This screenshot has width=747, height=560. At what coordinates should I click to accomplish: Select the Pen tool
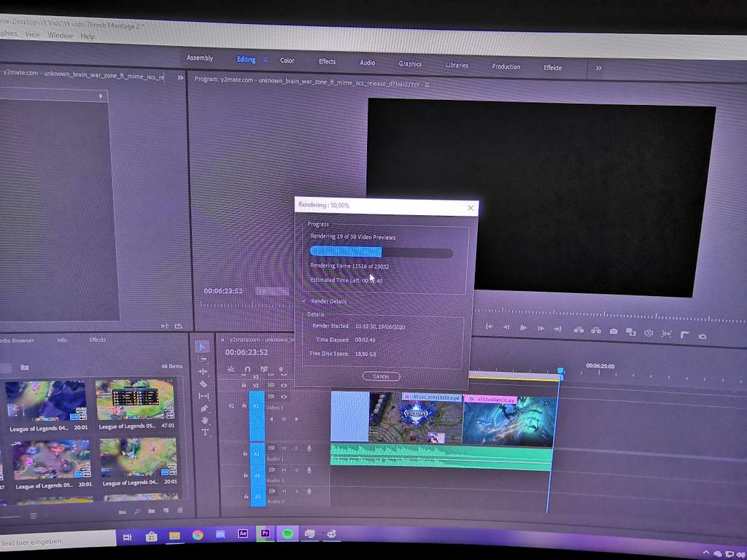pyautogui.click(x=204, y=408)
